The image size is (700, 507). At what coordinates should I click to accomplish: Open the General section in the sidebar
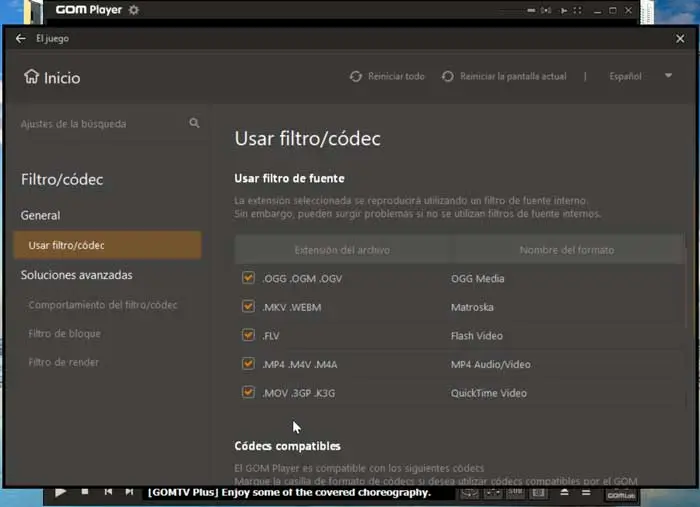[x=40, y=215]
